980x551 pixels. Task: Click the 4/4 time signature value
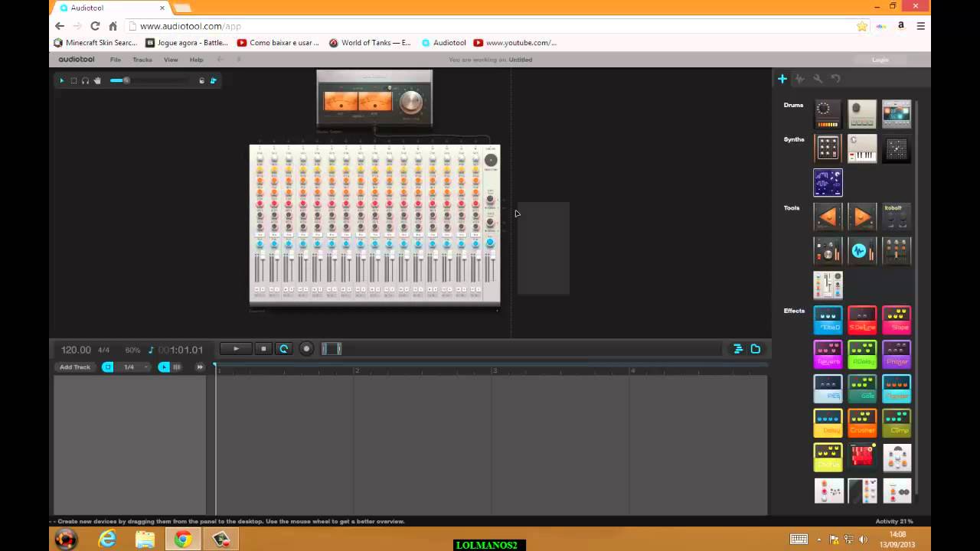coord(103,350)
